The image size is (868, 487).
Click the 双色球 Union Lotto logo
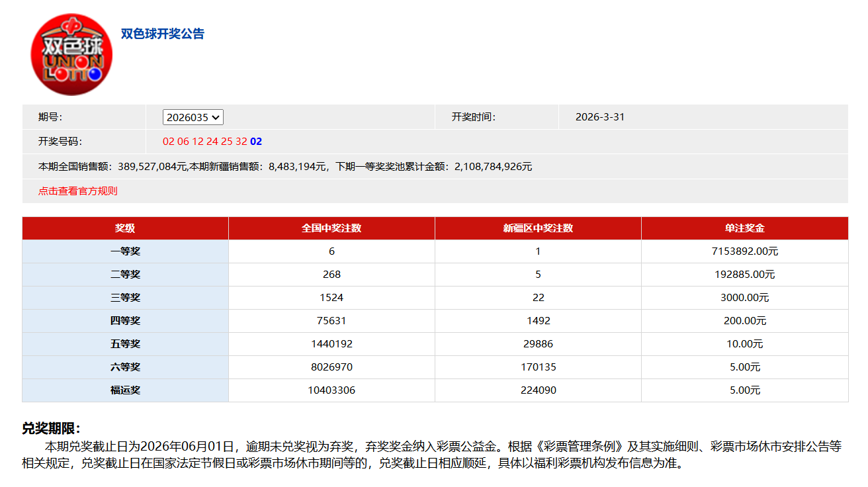pyautogui.click(x=71, y=54)
